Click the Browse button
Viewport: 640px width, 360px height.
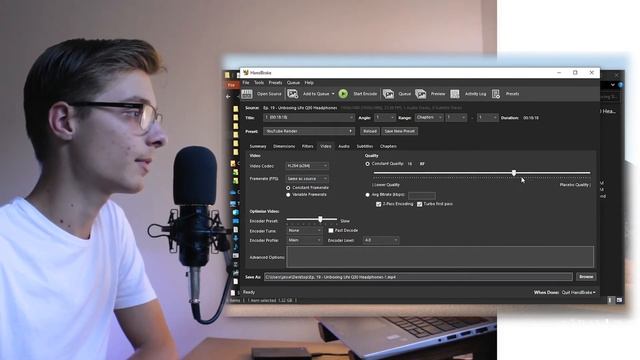[x=586, y=277]
